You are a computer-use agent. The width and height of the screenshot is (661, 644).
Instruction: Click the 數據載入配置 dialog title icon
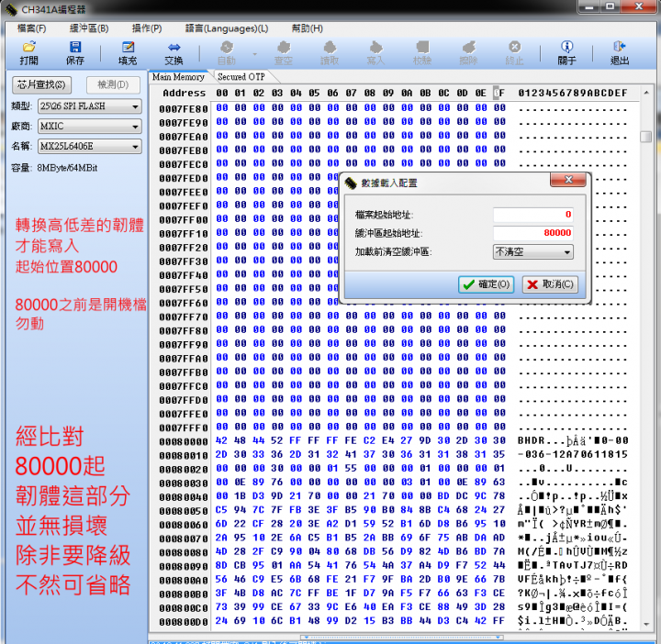click(351, 183)
